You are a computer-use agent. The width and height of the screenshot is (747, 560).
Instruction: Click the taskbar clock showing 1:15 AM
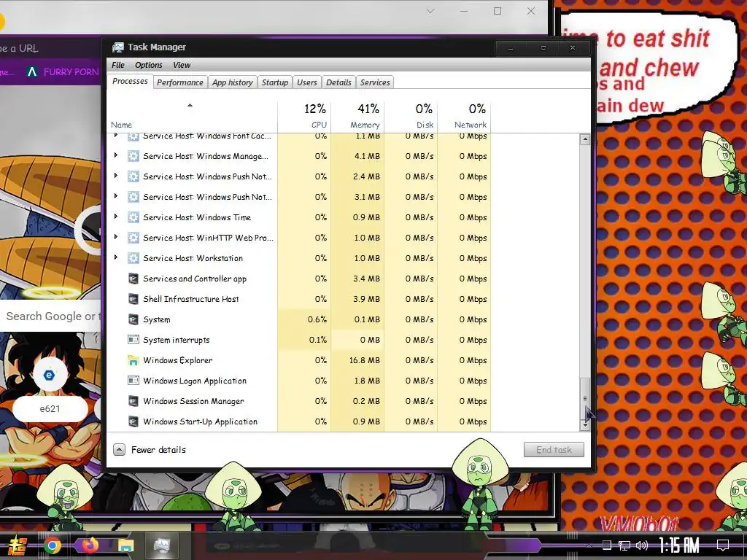pos(679,545)
